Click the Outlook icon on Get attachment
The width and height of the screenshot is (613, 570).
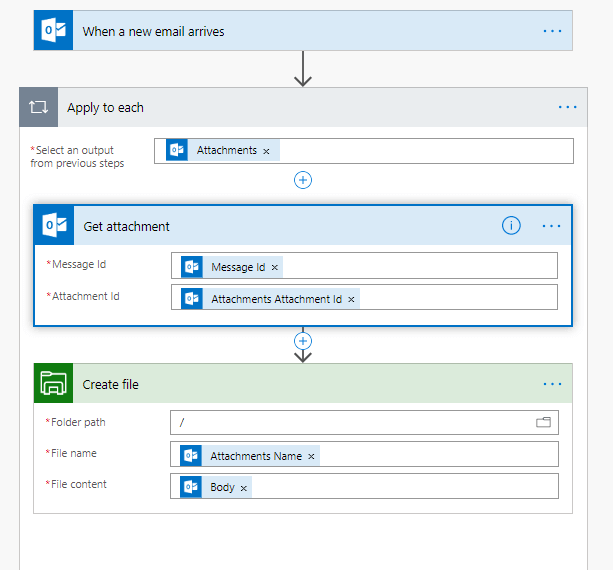click(x=54, y=226)
